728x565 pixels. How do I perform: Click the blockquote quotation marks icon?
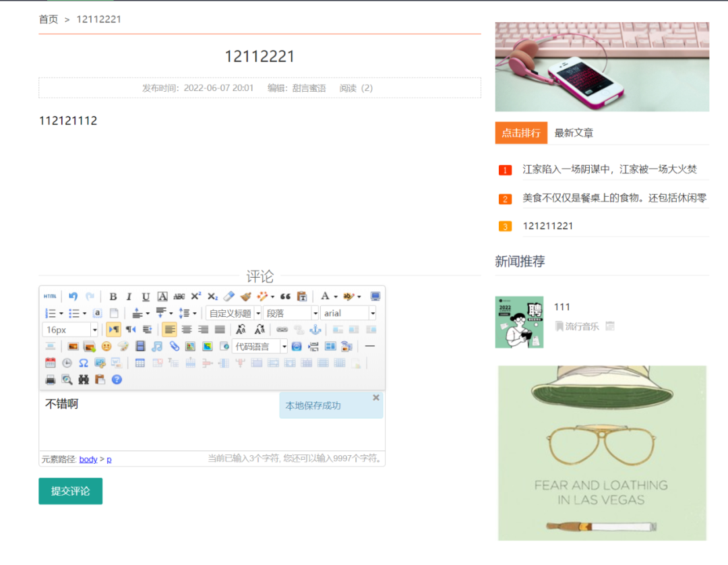(285, 297)
